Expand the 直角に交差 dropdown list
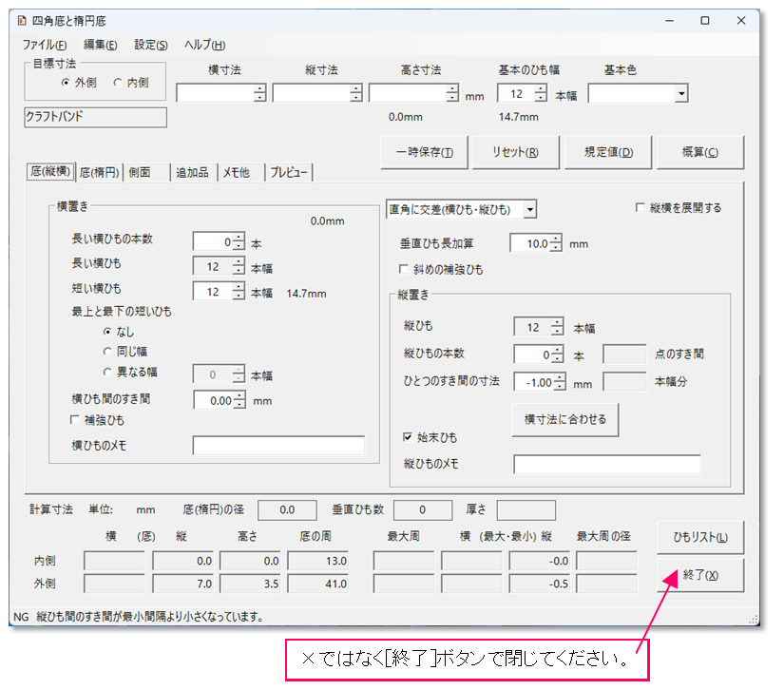This screenshot has width=784, height=690. 530,208
